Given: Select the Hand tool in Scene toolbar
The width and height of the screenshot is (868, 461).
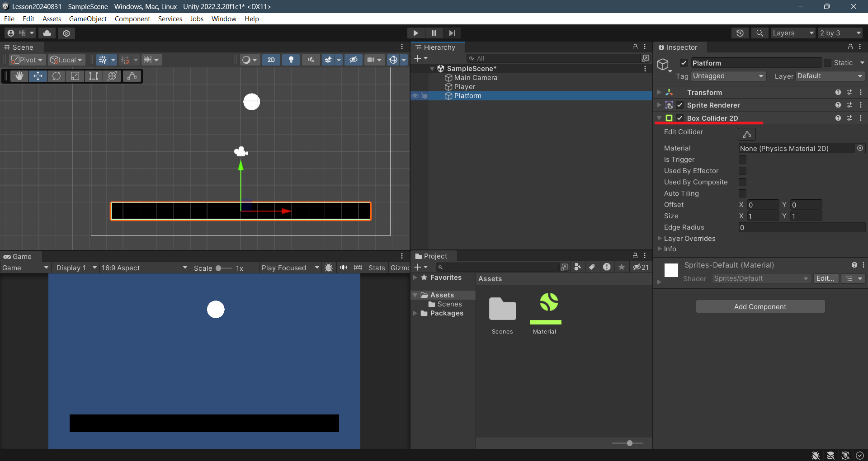Looking at the screenshot, I should click(19, 76).
